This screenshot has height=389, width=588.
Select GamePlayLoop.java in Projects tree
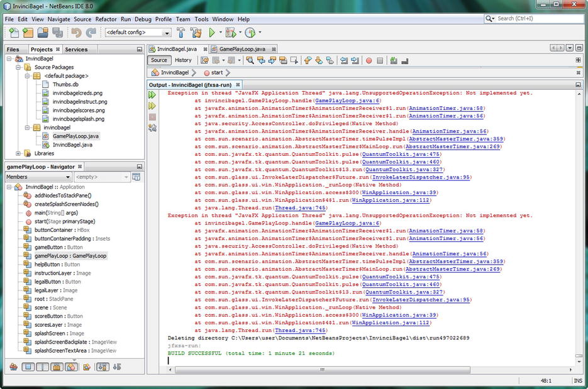click(75, 136)
